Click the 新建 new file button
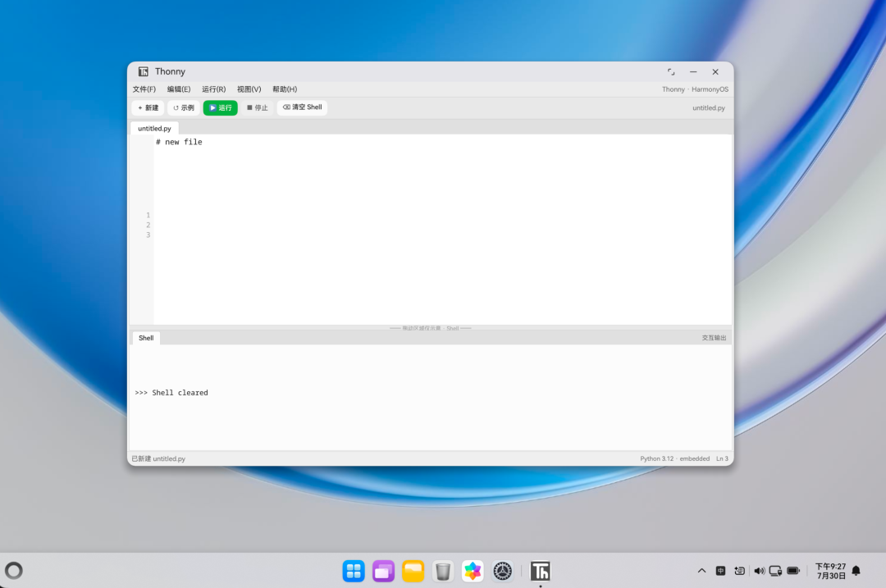 (148, 108)
